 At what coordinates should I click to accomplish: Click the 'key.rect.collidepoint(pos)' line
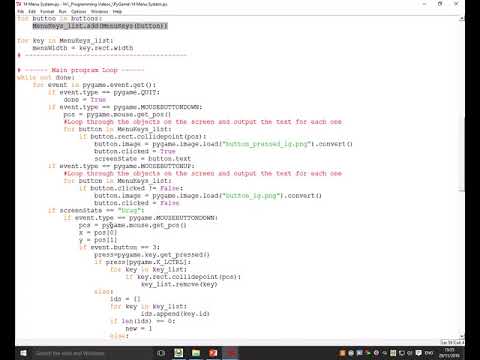click(x=183, y=277)
